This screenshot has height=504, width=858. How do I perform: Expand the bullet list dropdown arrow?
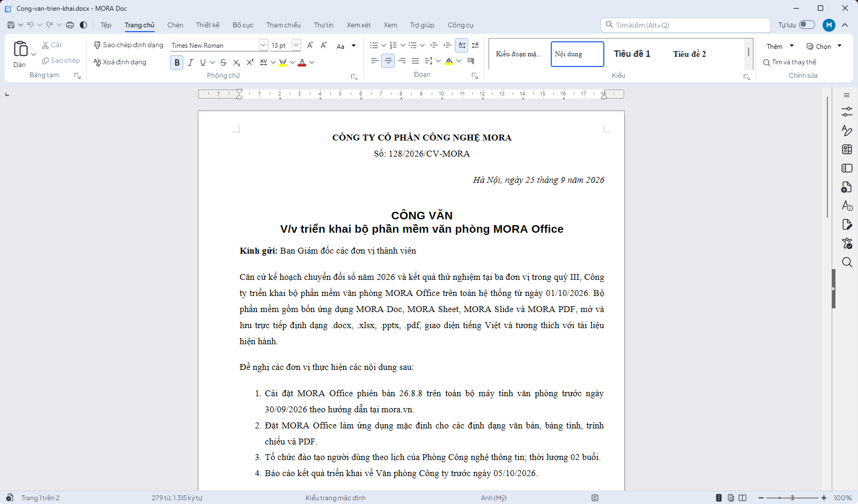click(x=383, y=46)
